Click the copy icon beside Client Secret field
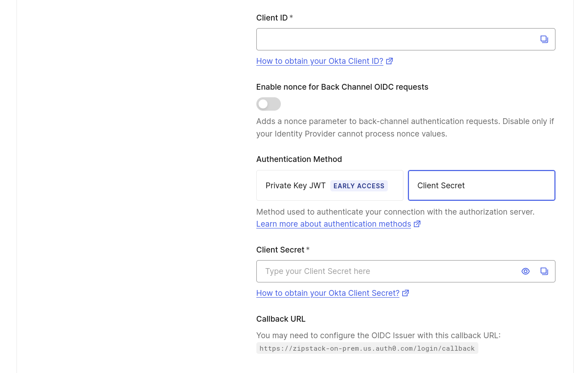The image size is (588, 373). [544, 271]
